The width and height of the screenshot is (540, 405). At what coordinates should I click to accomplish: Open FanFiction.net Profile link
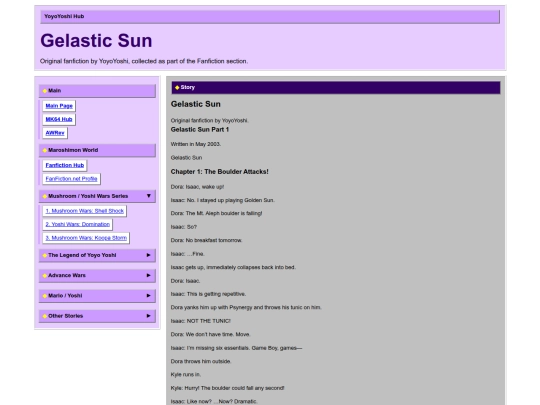click(x=71, y=179)
